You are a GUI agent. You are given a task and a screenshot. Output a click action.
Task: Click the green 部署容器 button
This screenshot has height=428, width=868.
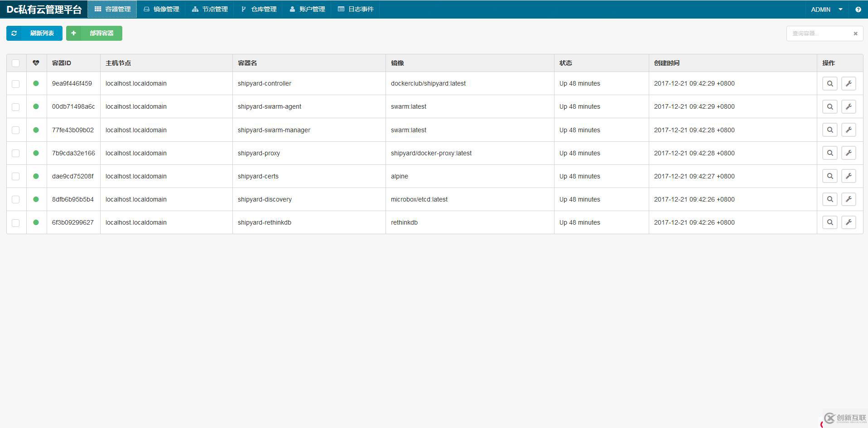coord(94,33)
